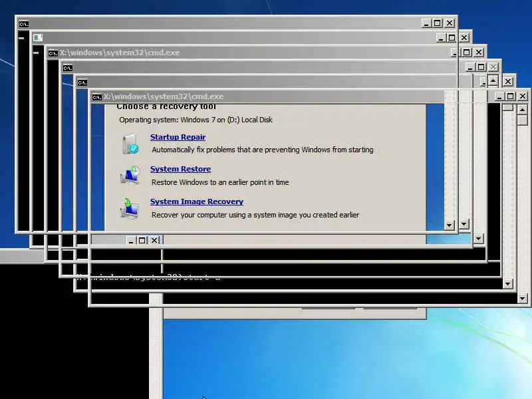The width and height of the screenshot is (532, 399).
Task: Click the minimize button in the small caption strip below the recovery dialog
Action: pos(131,240)
